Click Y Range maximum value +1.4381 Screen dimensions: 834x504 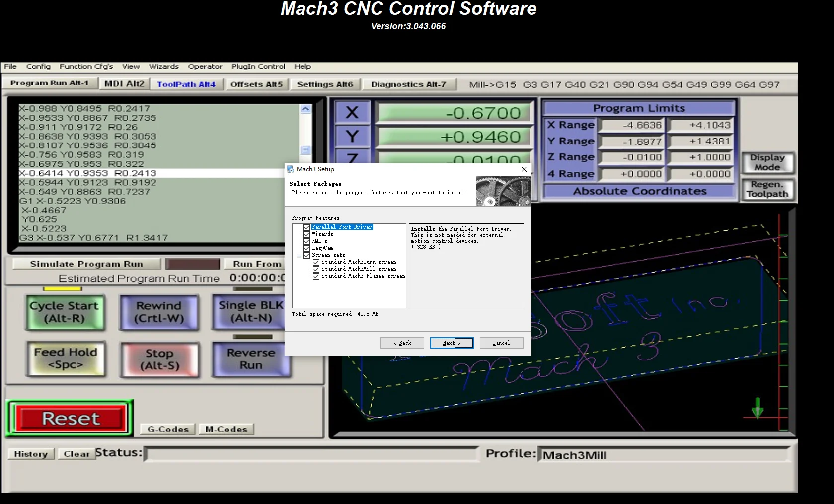point(700,142)
